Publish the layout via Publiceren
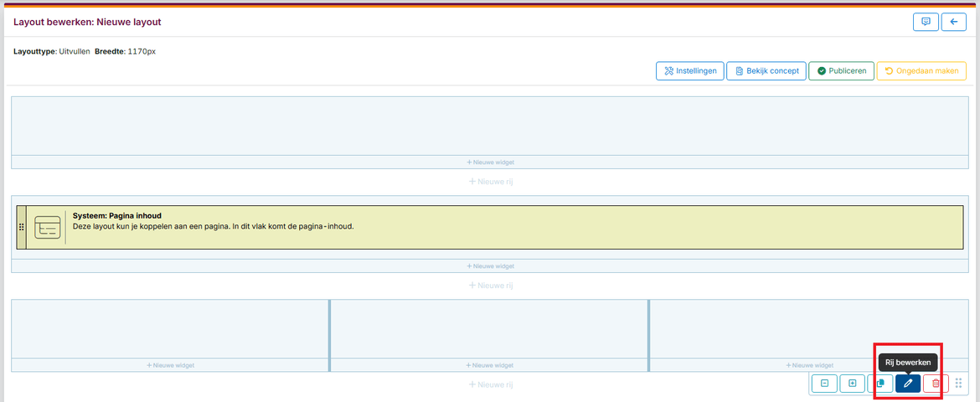Viewport: 980px width, 402px height. tap(842, 71)
